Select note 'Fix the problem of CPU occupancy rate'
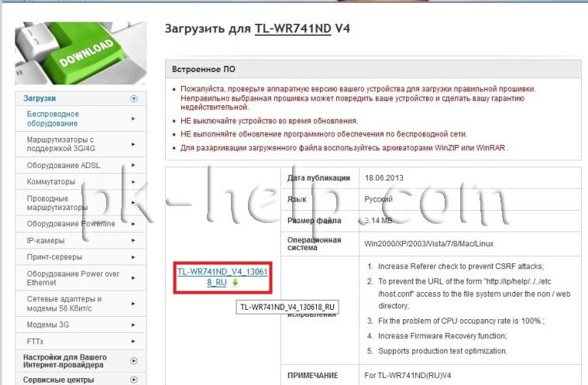Screen dimensions: 588x385 click(461, 321)
